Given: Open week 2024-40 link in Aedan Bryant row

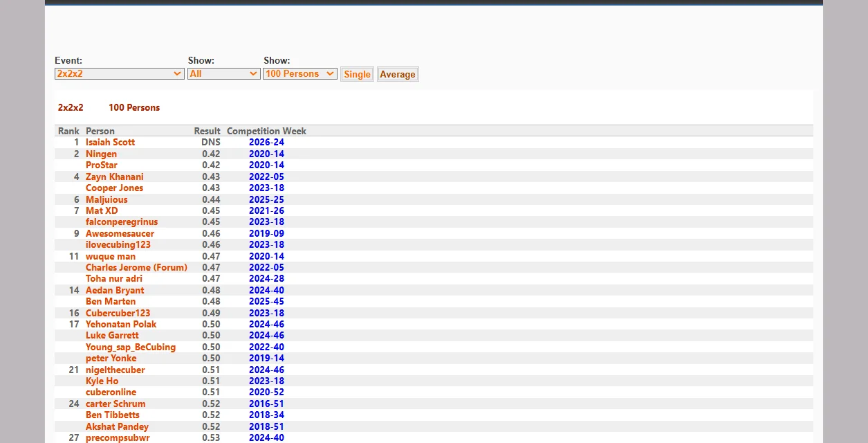Looking at the screenshot, I should point(266,290).
